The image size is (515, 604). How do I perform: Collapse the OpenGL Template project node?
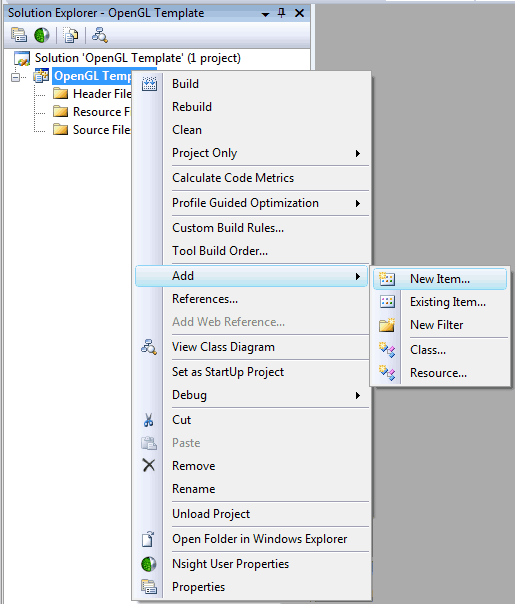[x=15, y=77]
